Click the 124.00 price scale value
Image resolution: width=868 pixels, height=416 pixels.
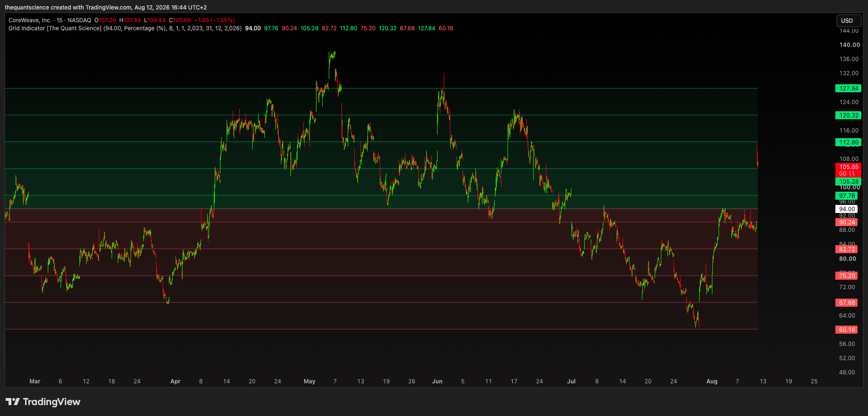point(849,102)
